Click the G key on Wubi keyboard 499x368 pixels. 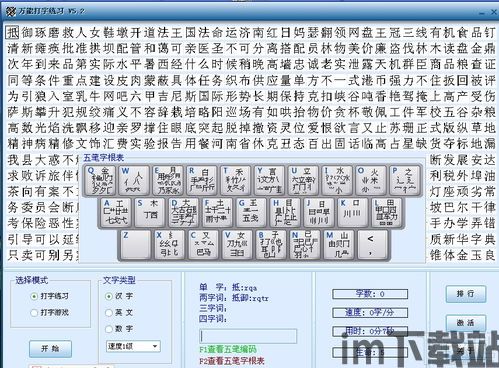coord(251,213)
